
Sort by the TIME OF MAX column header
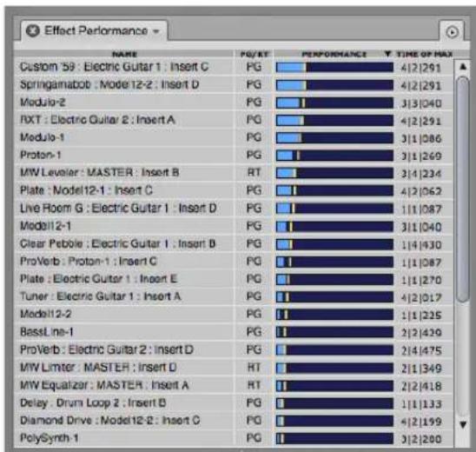[x=425, y=55]
